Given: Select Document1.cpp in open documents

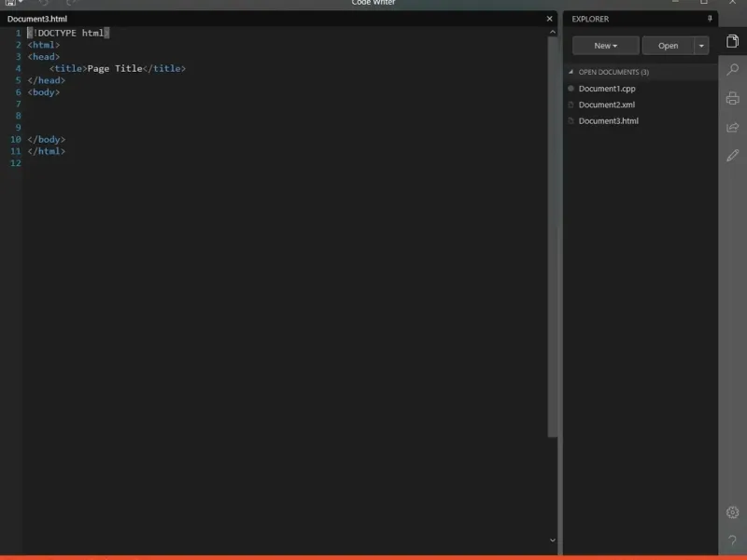Looking at the screenshot, I should pos(607,89).
